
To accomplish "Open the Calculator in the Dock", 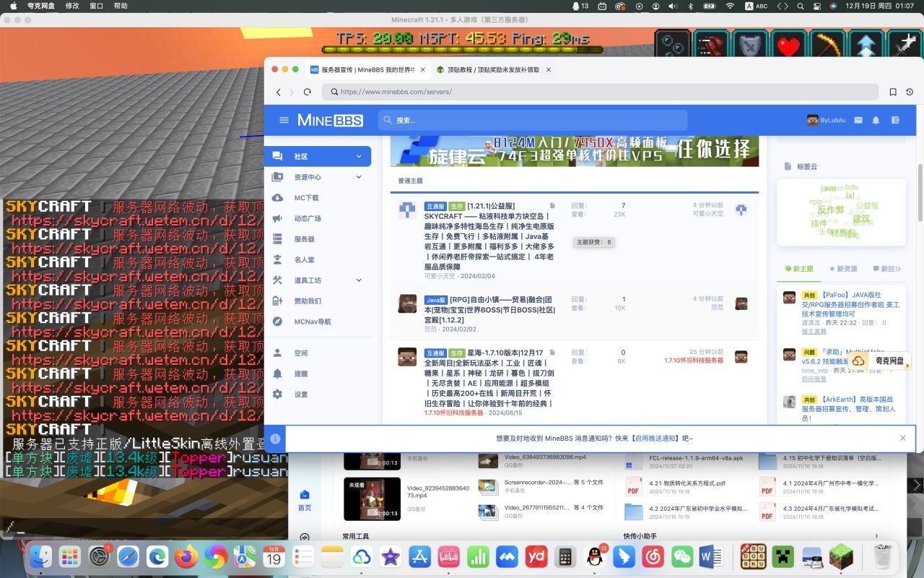I will 566,556.
